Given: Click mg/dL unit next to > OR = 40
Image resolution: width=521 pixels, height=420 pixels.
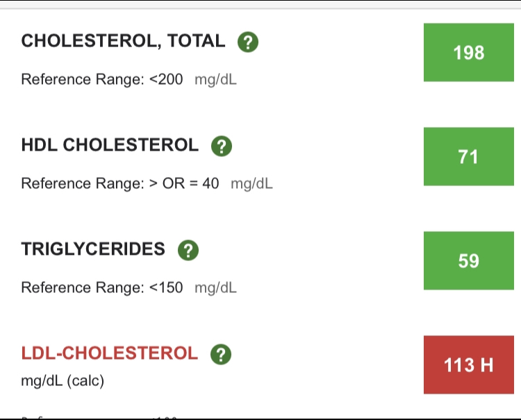Looking at the screenshot, I should (251, 184).
